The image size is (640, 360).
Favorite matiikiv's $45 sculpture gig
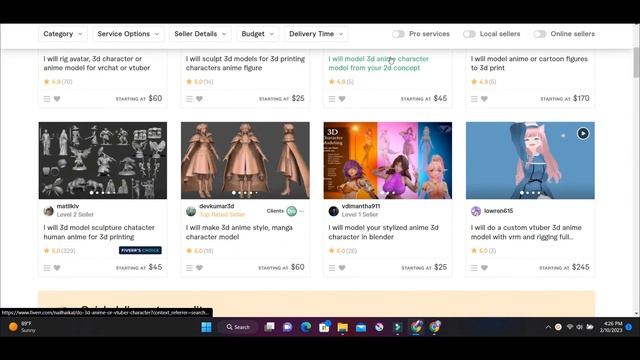(x=57, y=268)
